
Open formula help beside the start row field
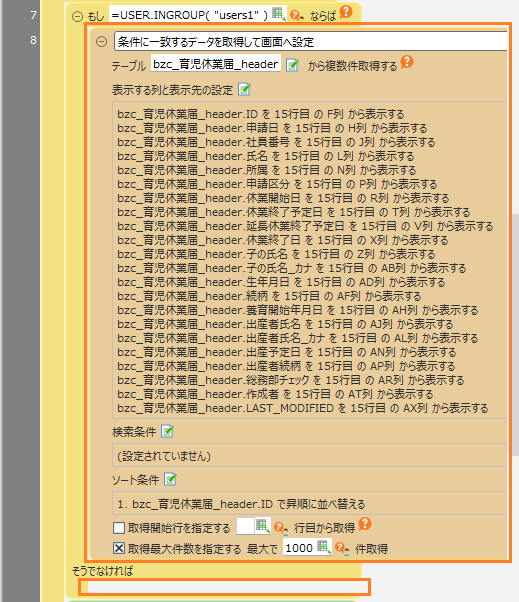[x=280, y=528]
